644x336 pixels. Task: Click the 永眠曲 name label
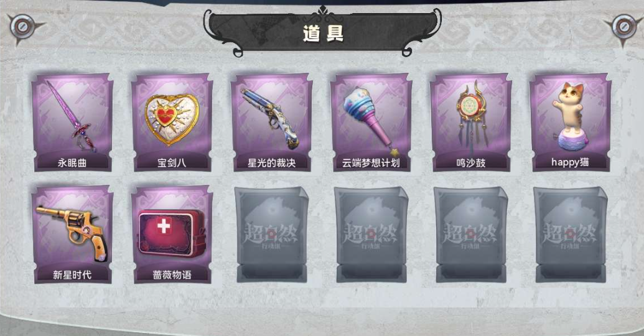point(72,163)
